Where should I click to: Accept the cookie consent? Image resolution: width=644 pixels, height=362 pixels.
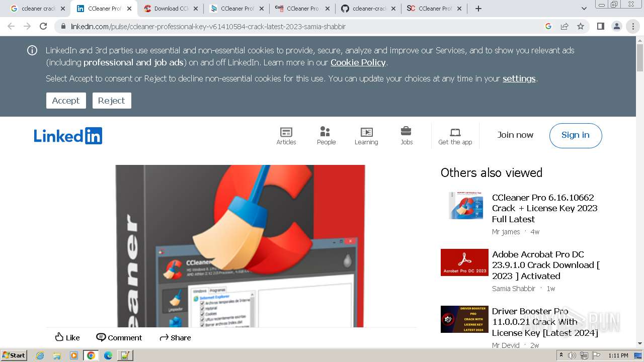pos(66,101)
